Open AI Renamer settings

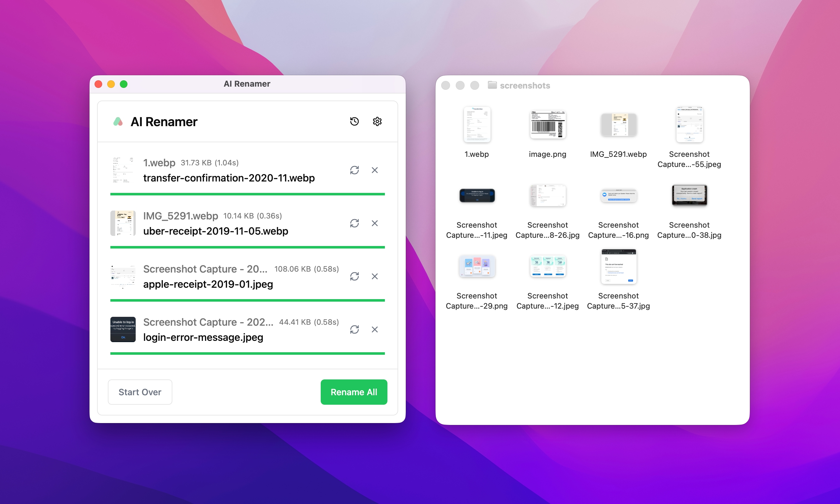click(x=377, y=121)
